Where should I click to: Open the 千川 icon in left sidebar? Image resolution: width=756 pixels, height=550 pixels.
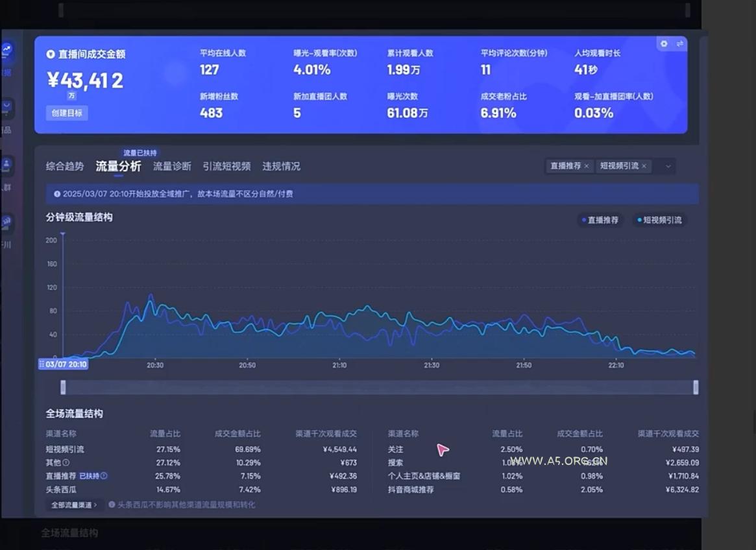[6, 223]
